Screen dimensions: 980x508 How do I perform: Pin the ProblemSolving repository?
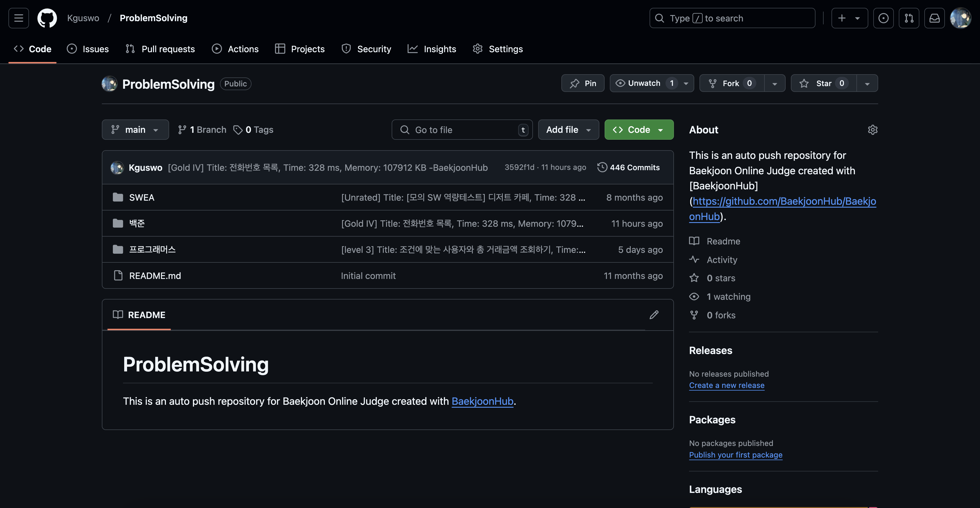click(583, 83)
